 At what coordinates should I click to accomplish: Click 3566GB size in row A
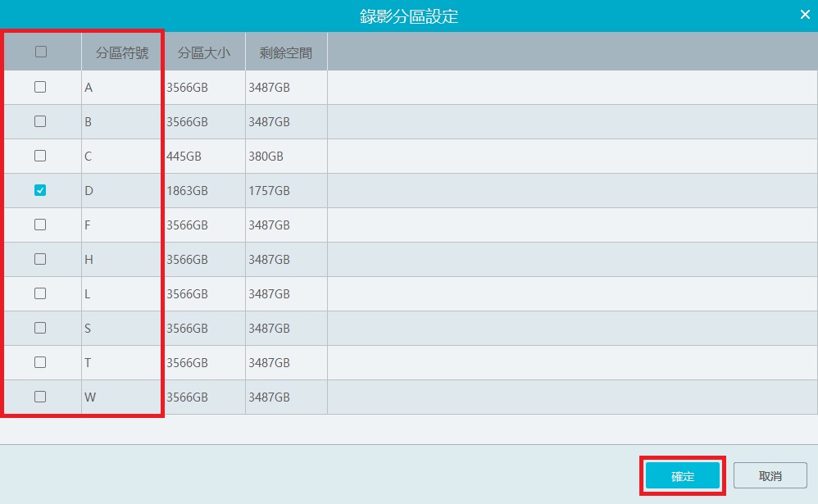pos(205,87)
